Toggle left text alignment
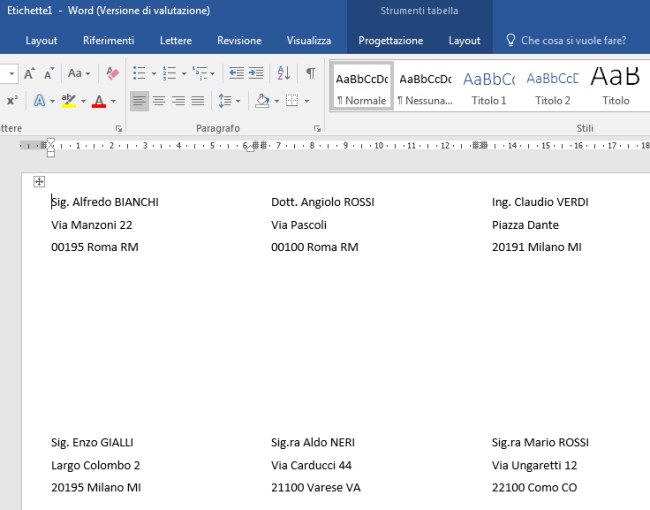 pyautogui.click(x=138, y=101)
